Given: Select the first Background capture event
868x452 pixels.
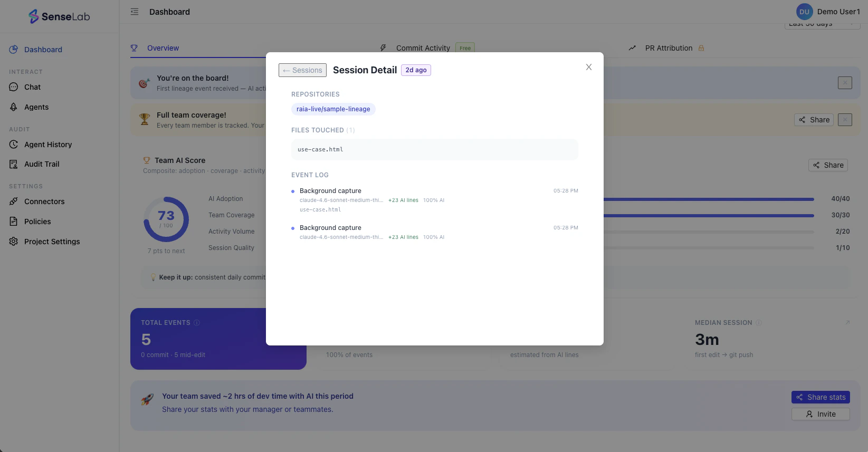Looking at the screenshot, I should [x=435, y=200].
